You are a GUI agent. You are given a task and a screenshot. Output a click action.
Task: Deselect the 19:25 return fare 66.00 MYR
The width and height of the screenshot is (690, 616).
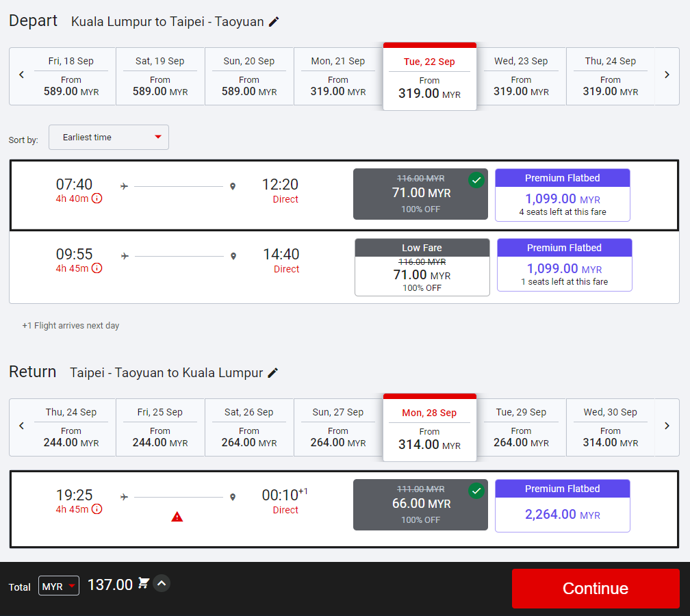[x=420, y=505]
